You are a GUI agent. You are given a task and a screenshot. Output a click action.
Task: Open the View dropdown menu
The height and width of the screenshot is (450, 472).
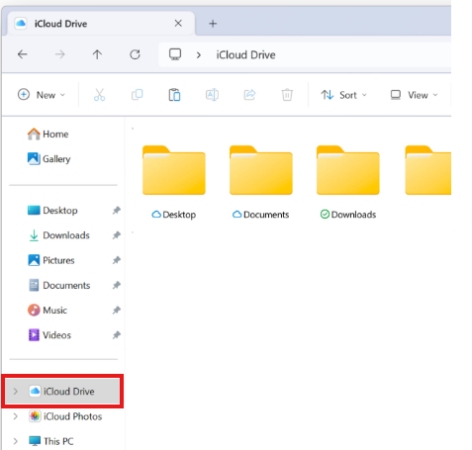[414, 95]
